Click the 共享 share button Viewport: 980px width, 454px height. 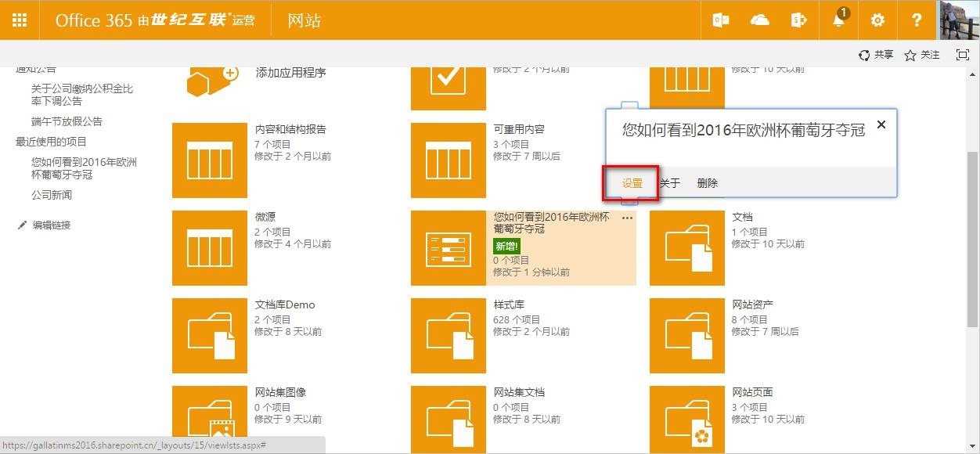[876, 55]
